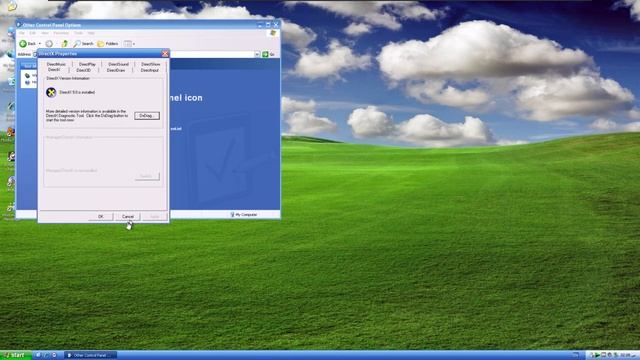Minimize the Other Control Panel Options window
This screenshot has width=640, height=360.
260,25
